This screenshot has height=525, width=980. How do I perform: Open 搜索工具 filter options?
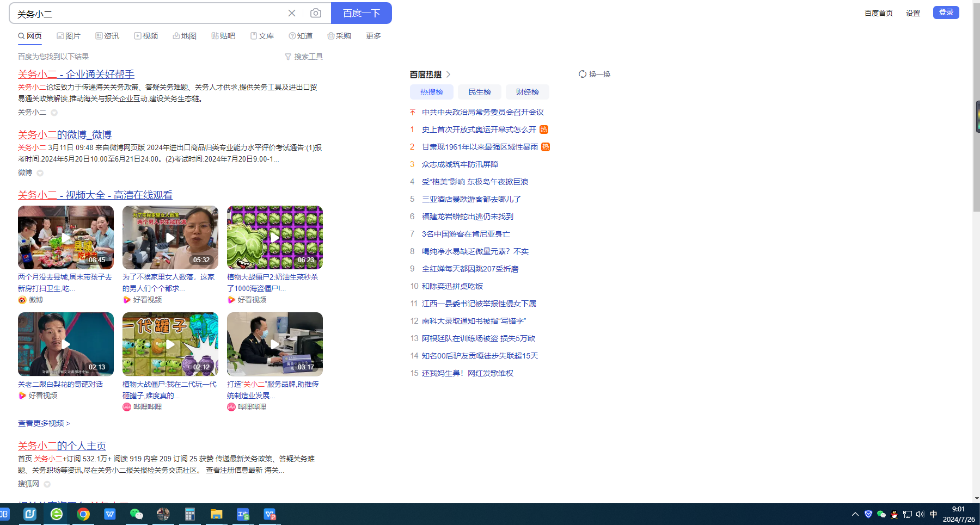point(304,57)
